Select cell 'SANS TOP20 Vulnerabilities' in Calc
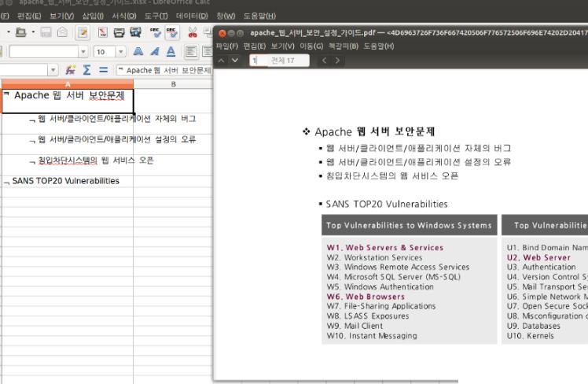 [68, 181]
